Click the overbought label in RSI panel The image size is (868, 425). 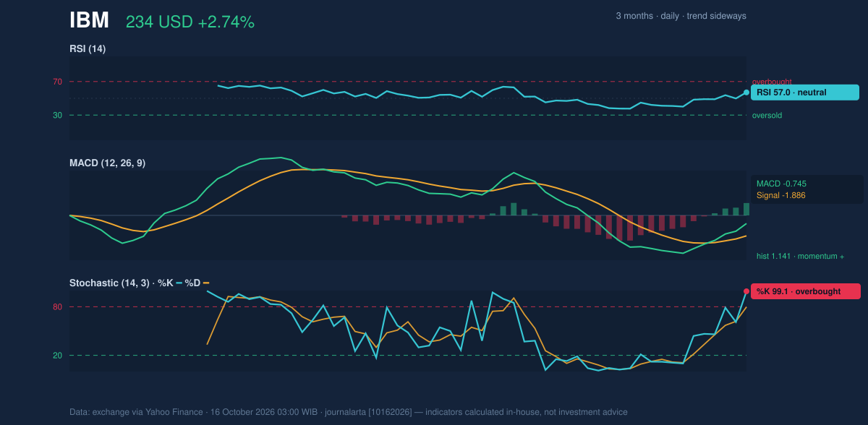(772, 82)
